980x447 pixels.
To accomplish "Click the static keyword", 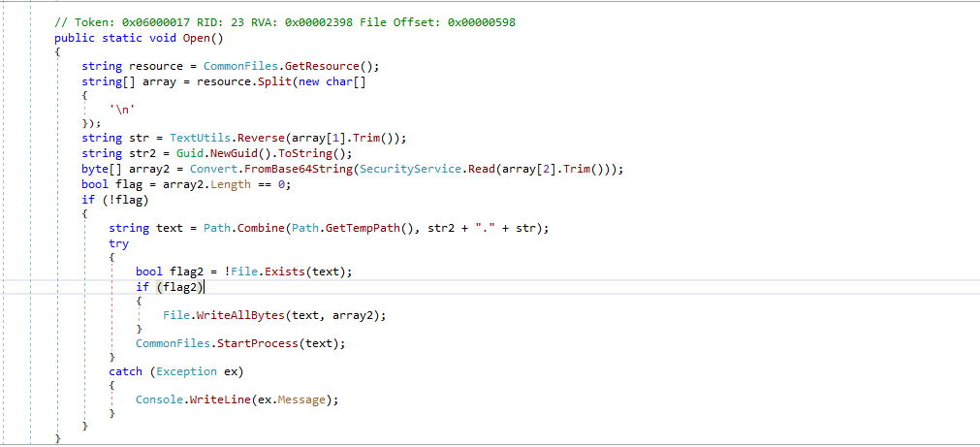I will coord(122,38).
